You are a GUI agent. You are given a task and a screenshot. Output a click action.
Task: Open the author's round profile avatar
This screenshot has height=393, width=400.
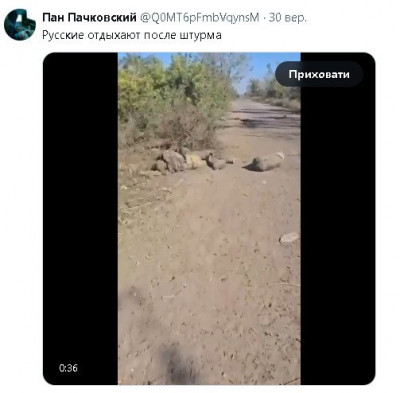click(20, 25)
